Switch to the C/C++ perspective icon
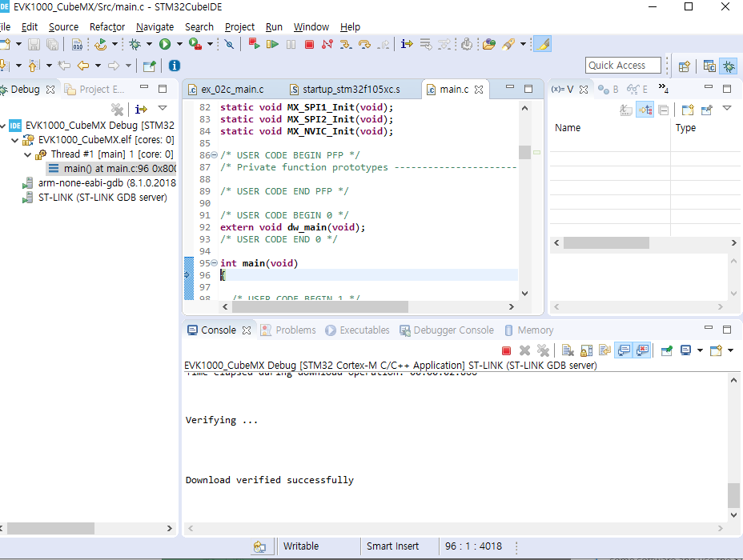This screenshot has height=560, width=743. tap(709, 66)
